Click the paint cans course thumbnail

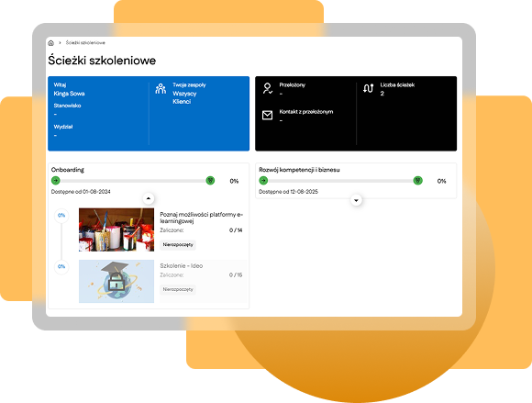[x=116, y=229]
